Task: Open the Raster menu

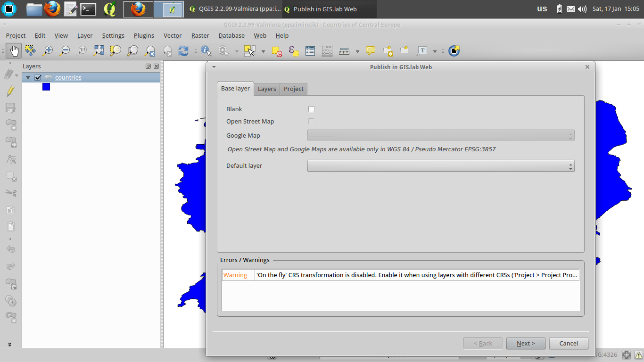Action: coord(200,35)
